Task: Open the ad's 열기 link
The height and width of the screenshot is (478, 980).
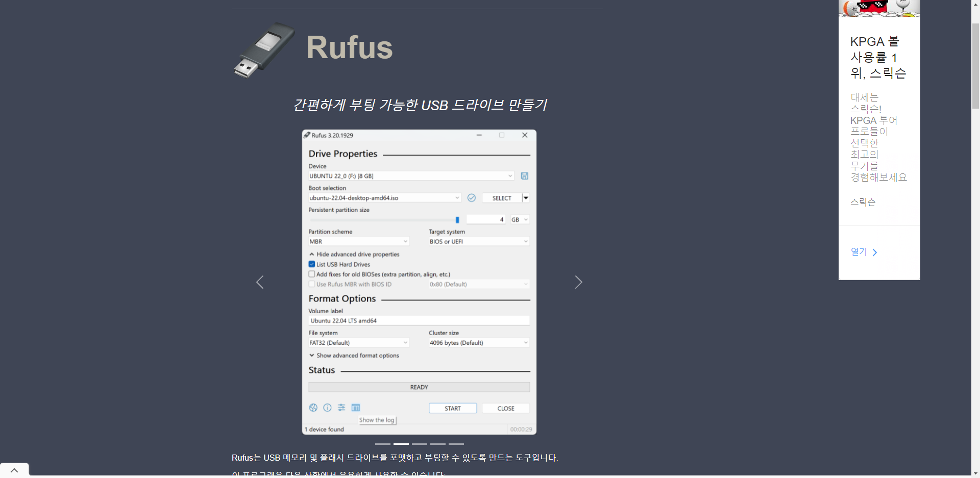Action: click(x=859, y=252)
